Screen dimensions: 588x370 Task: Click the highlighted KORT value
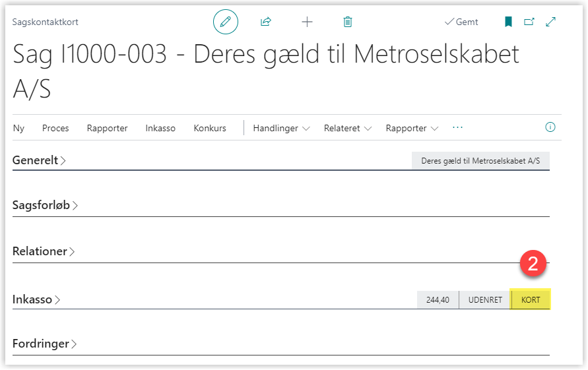click(531, 300)
